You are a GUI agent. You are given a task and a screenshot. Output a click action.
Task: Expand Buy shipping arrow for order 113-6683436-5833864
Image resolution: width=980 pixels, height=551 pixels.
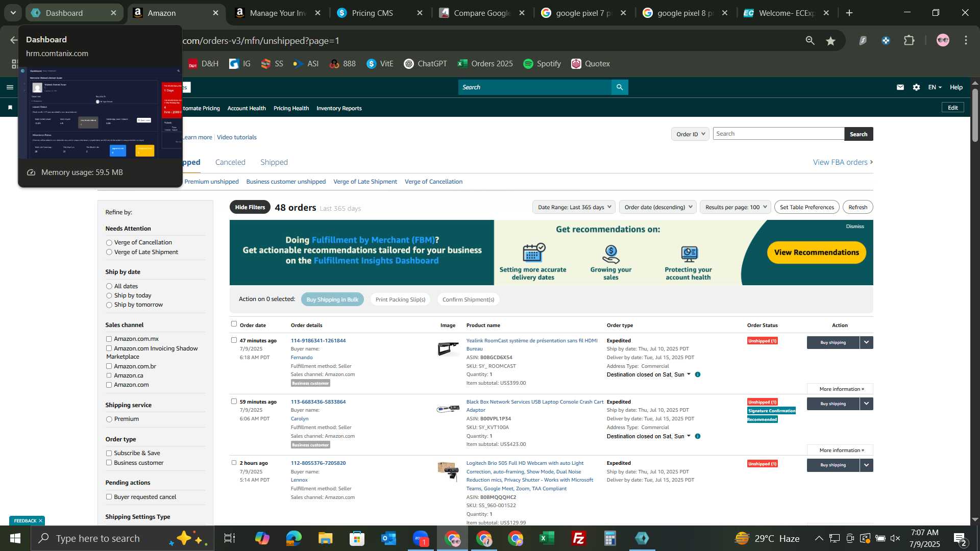(x=866, y=404)
